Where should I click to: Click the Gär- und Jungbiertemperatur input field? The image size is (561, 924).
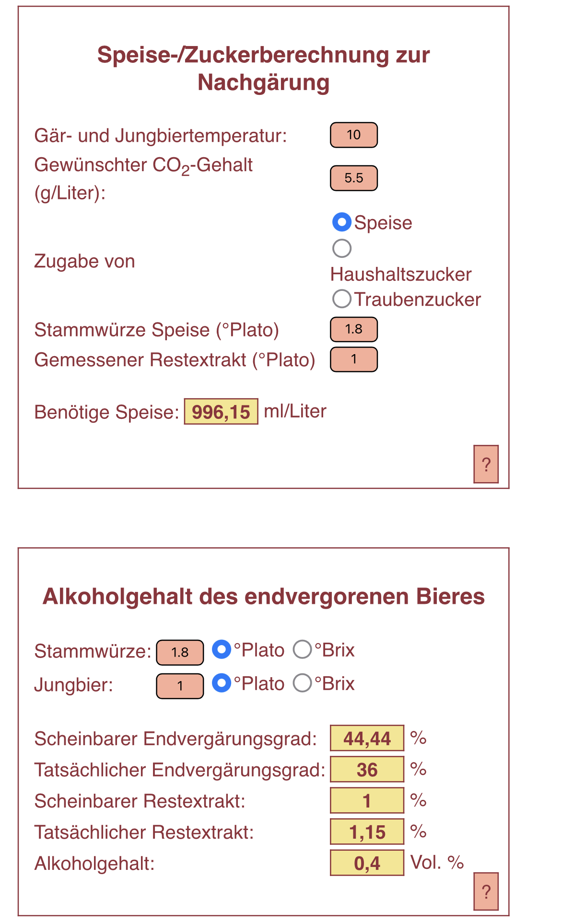(354, 135)
